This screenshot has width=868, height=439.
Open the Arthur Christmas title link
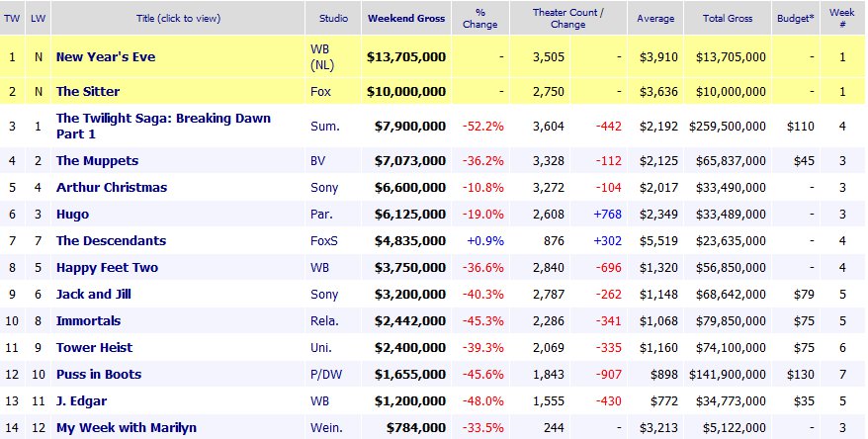(112, 188)
